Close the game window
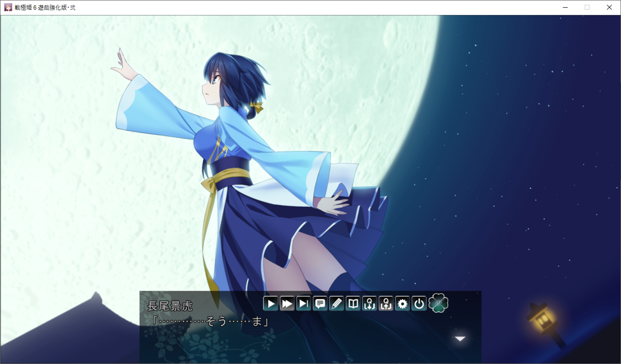The height and width of the screenshot is (364, 621). (609, 7)
